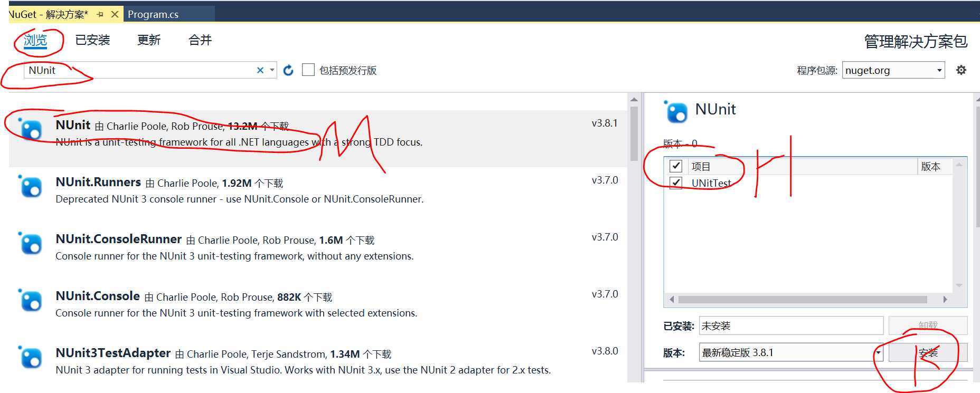Switch to the Browse (浏览) tab
The height and width of the screenshot is (393, 980).
(x=35, y=40)
